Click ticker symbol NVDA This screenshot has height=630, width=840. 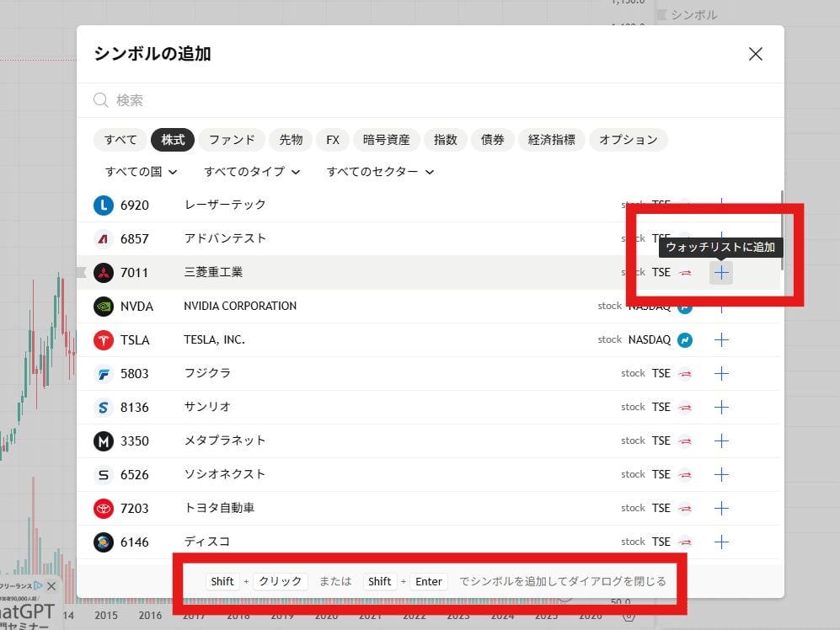coord(136,307)
